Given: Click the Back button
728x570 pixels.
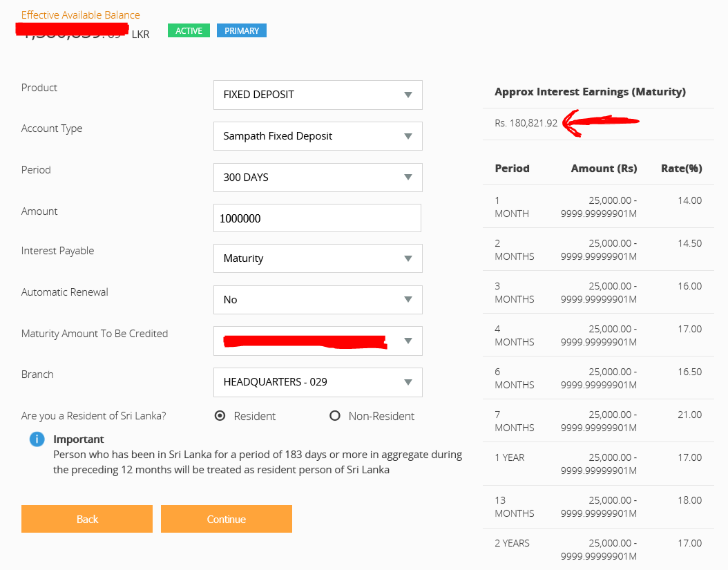Looking at the screenshot, I should tap(87, 519).
